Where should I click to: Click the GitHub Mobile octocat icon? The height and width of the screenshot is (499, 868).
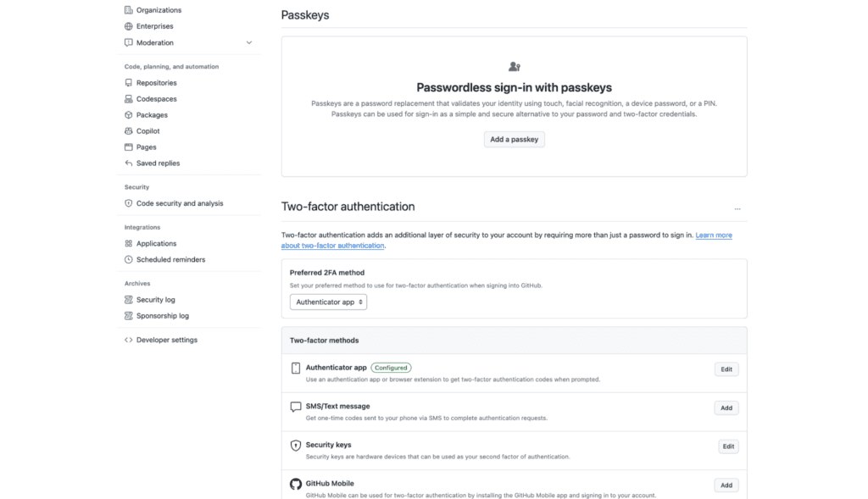tap(296, 485)
